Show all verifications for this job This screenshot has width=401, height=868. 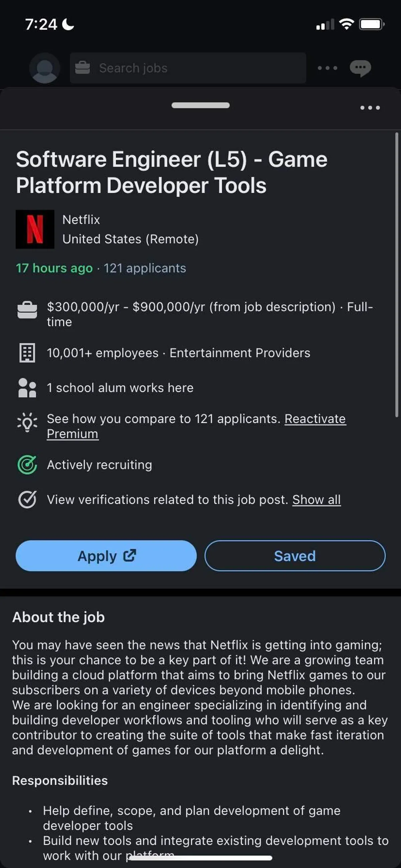[x=316, y=499]
